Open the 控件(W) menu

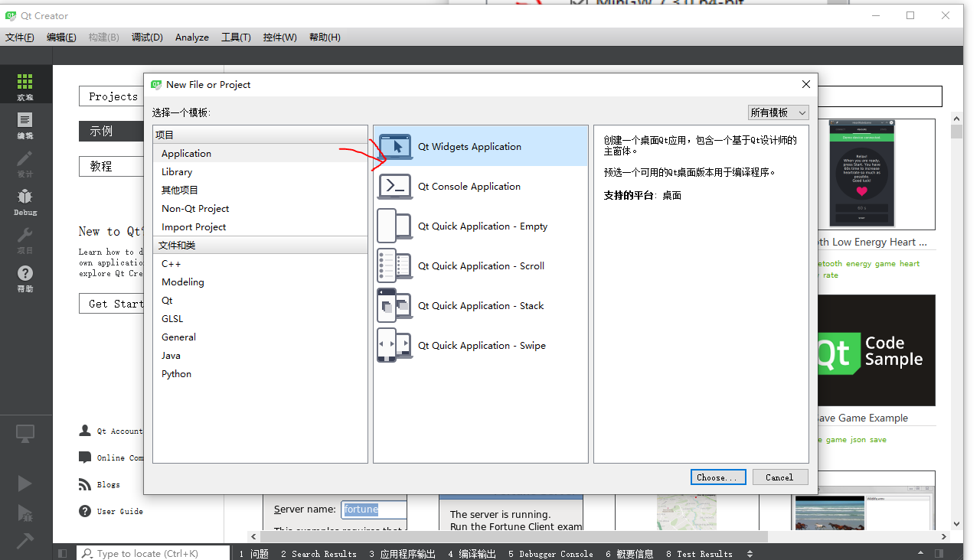(279, 37)
